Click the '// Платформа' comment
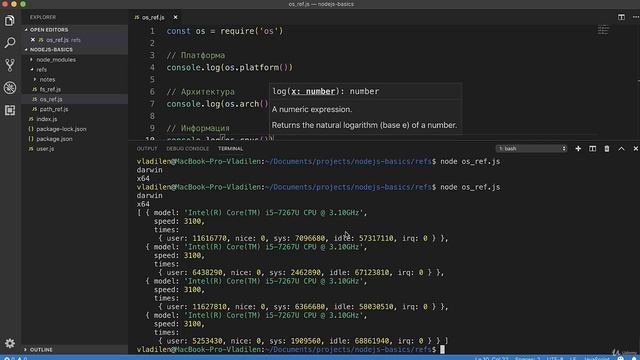The width and height of the screenshot is (640, 360). tap(196, 55)
